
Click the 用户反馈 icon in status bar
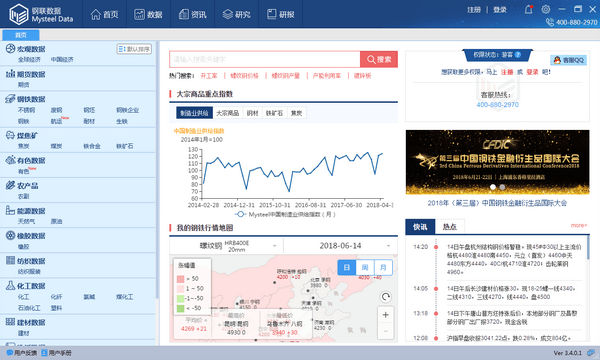pos(10,352)
